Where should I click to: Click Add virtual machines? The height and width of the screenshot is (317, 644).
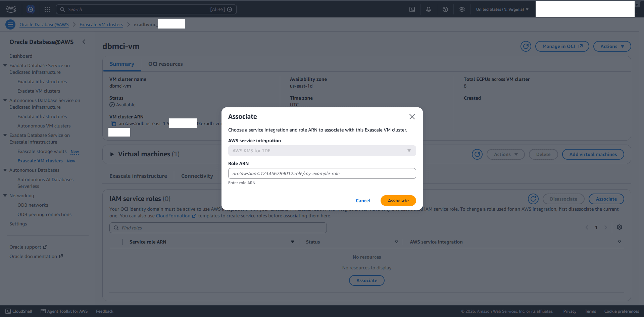tap(593, 154)
